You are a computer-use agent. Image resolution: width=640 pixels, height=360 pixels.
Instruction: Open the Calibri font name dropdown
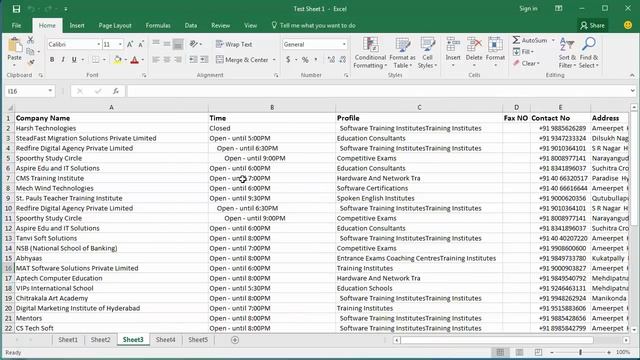coord(98,44)
